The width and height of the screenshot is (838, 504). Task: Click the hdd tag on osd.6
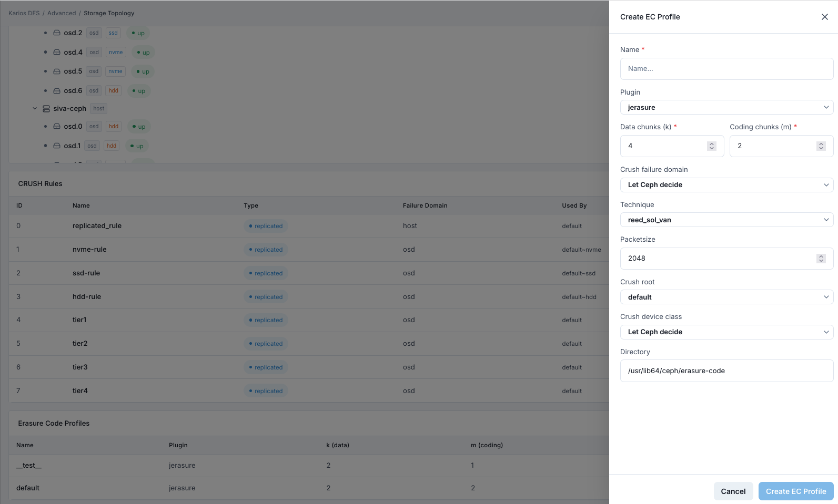(114, 91)
